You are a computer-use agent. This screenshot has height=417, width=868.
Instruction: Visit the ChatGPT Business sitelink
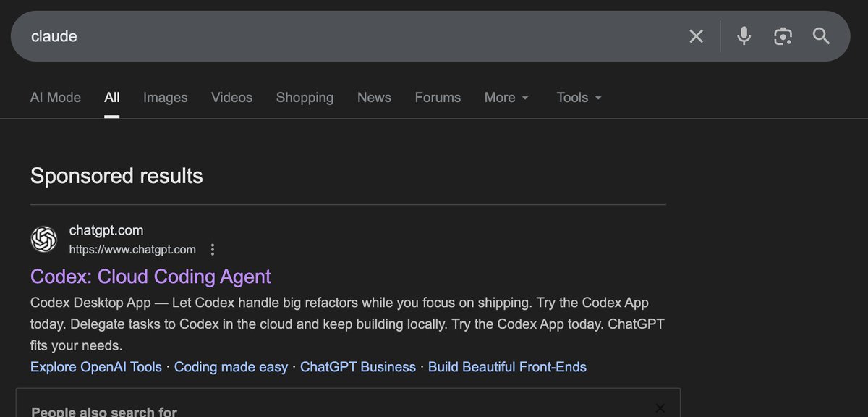(x=358, y=367)
